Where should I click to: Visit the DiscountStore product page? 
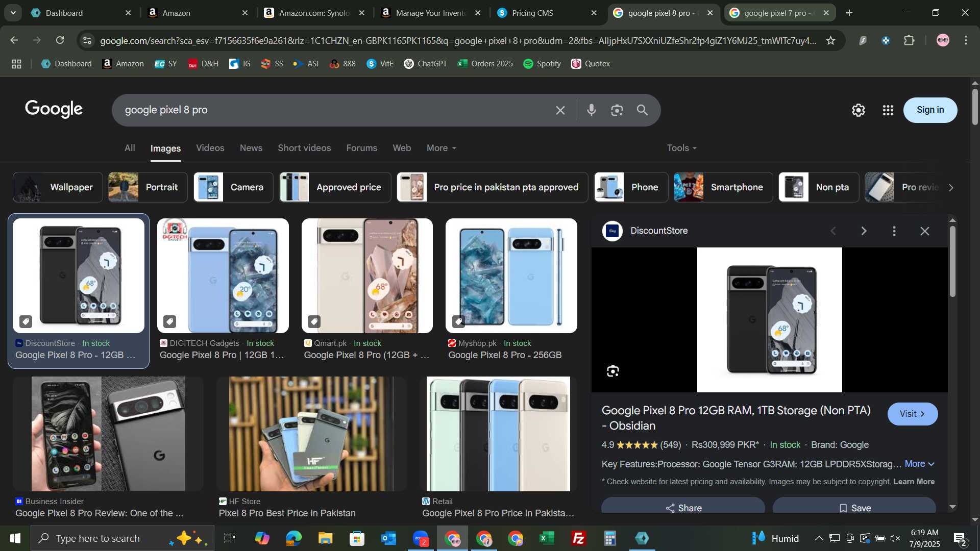click(912, 414)
